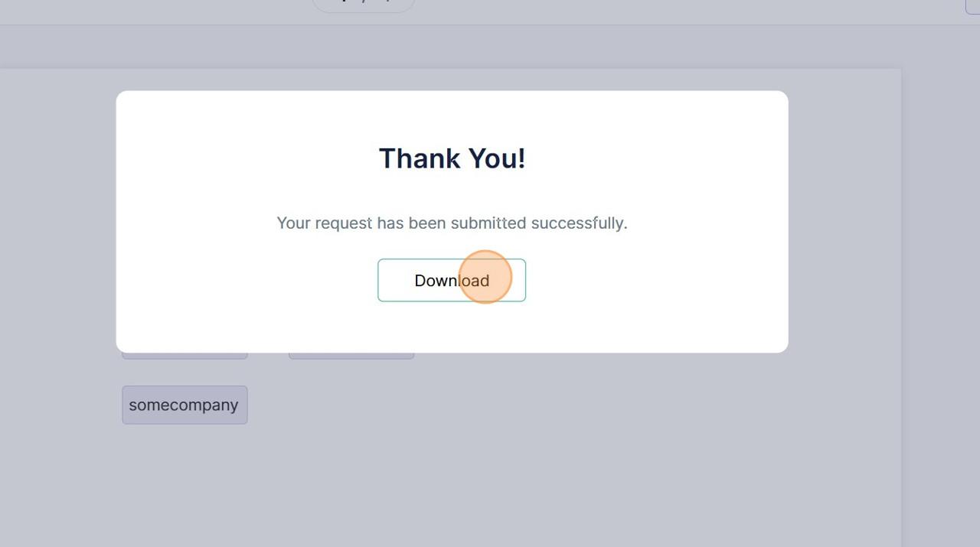Click the request submitted successfully message
This screenshot has width=980, height=547.
coord(452,223)
